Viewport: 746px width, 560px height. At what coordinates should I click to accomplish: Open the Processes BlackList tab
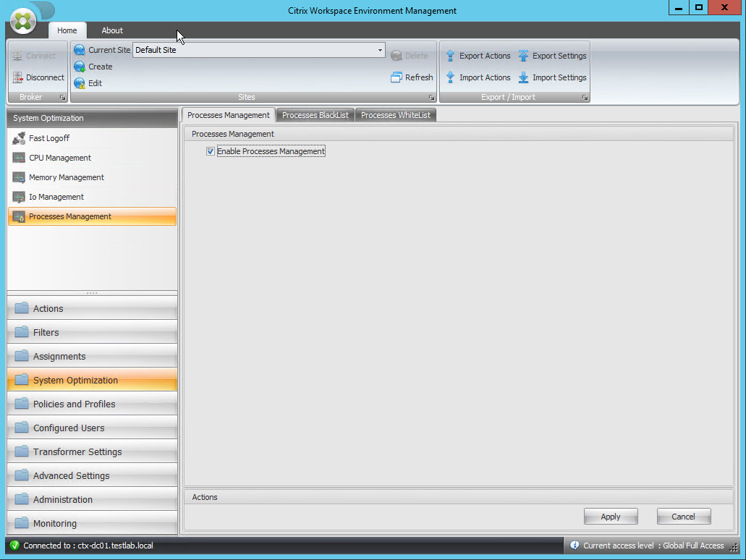pyautogui.click(x=315, y=115)
